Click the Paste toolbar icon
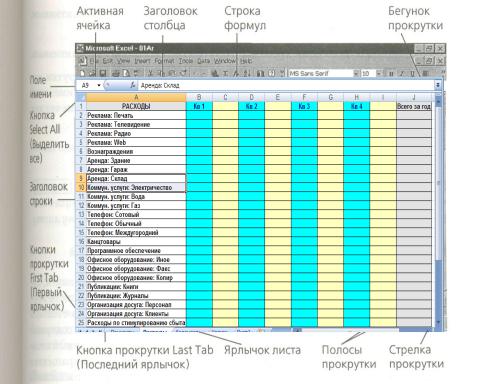Screen dimensions: 490x384 [172, 73]
